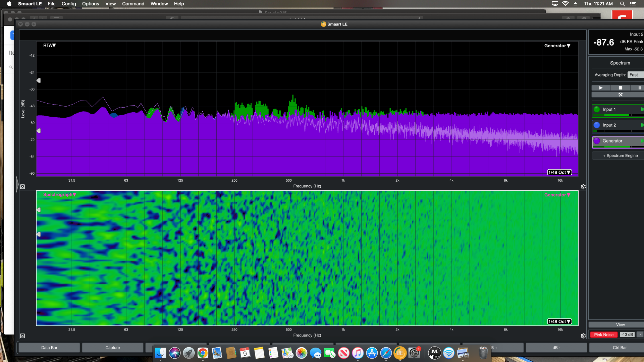Change the RTA 1/48 Oct banding dropdown

tap(559, 172)
